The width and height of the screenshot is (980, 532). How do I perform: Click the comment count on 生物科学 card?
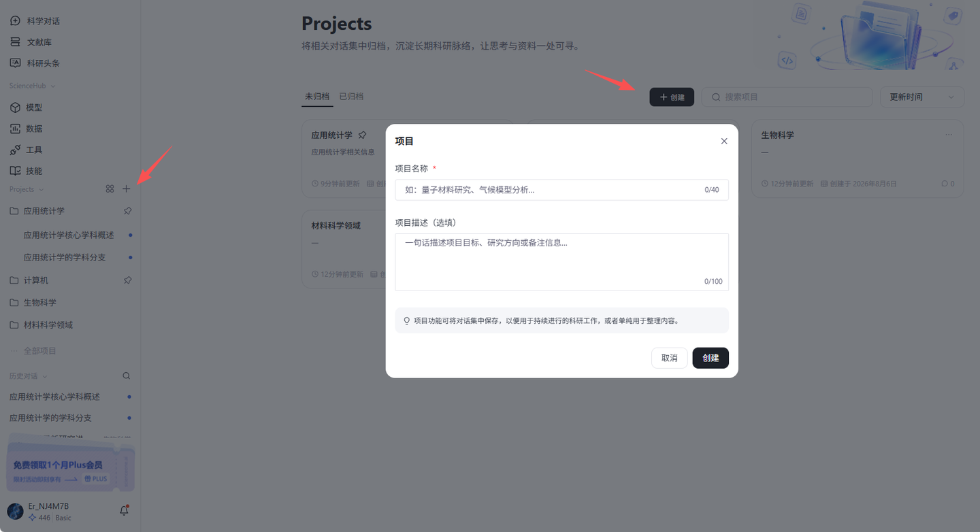coord(948,184)
